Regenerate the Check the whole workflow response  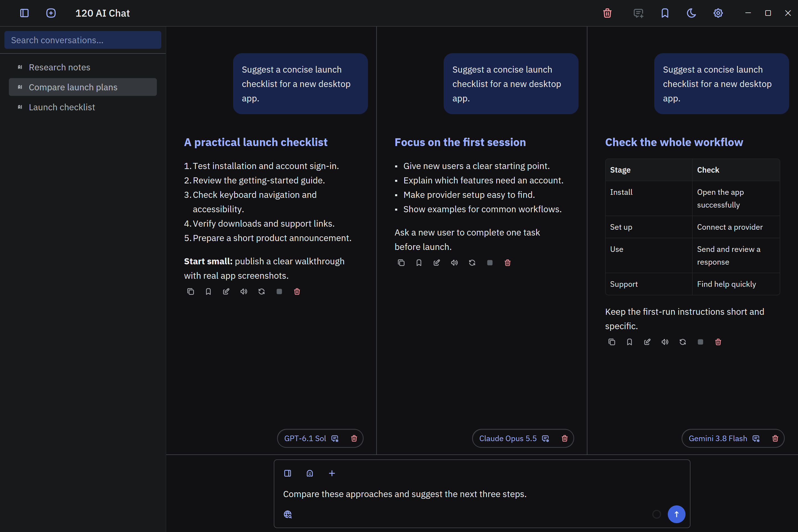[x=683, y=342]
